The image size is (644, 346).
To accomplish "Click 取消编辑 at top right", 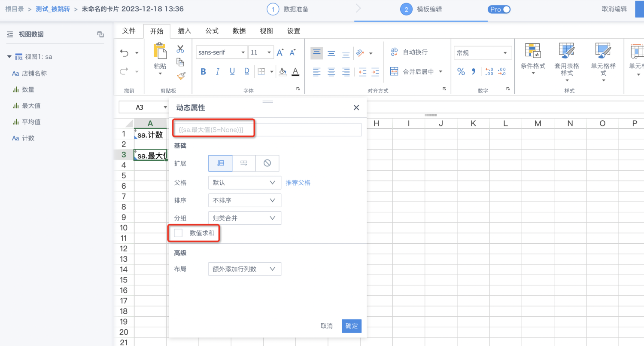I will [x=614, y=9].
